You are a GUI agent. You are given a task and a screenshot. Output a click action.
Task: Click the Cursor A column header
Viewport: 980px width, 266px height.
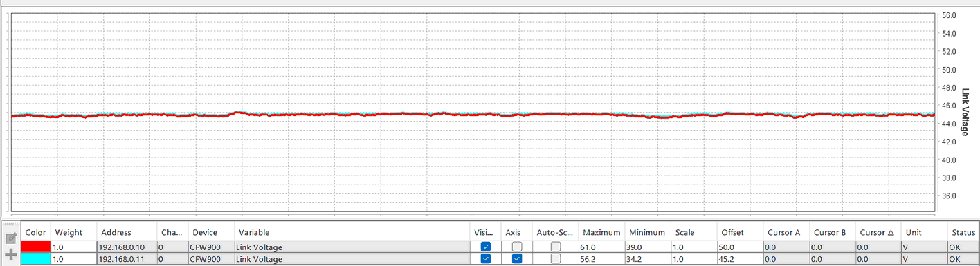click(x=786, y=232)
